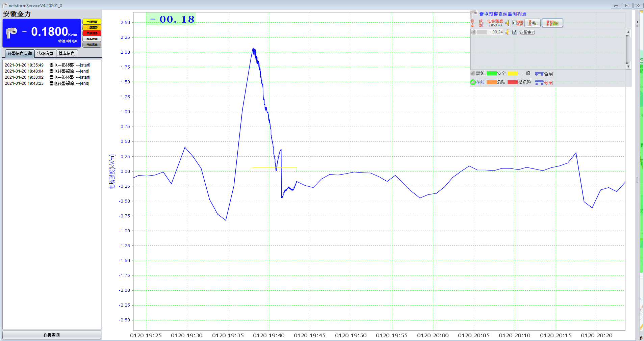Mute the 安徽金力 row speaker icon

507,32
